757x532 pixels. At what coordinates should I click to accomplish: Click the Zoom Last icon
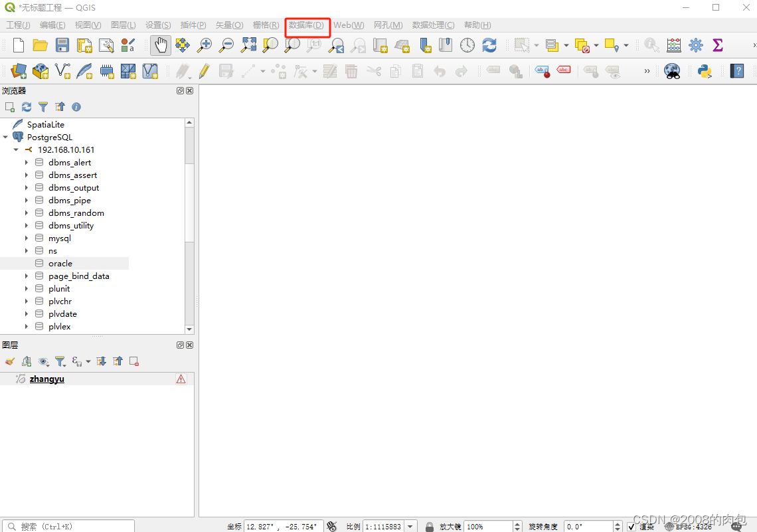pyautogui.click(x=336, y=45)
